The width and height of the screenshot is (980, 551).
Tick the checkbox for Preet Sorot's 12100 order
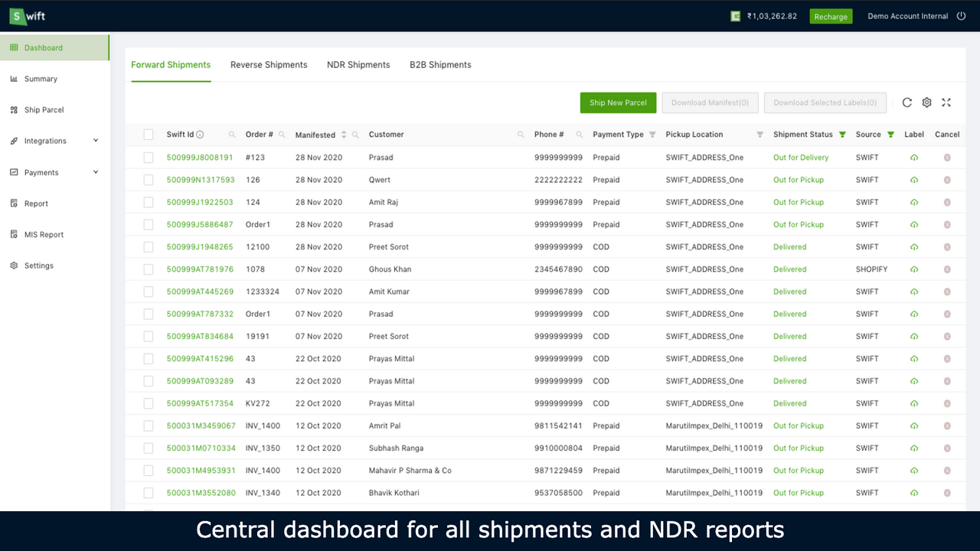click(148, 246)
